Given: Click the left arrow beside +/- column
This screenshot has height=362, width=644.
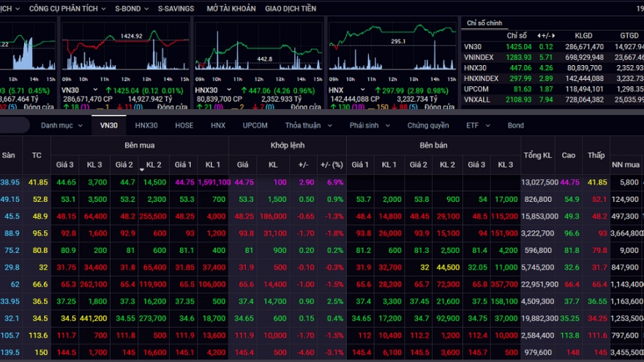Looking at the screenshot, I should (x=539, y=36).
